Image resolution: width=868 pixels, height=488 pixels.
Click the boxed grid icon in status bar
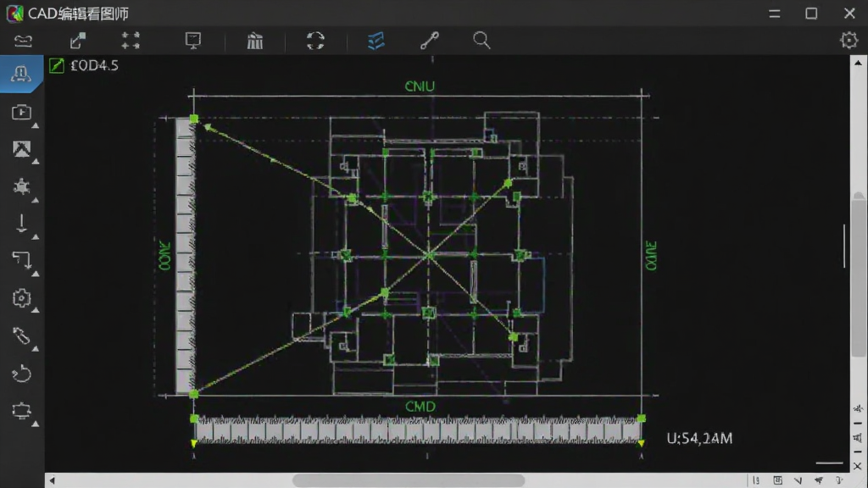(778, 480)
